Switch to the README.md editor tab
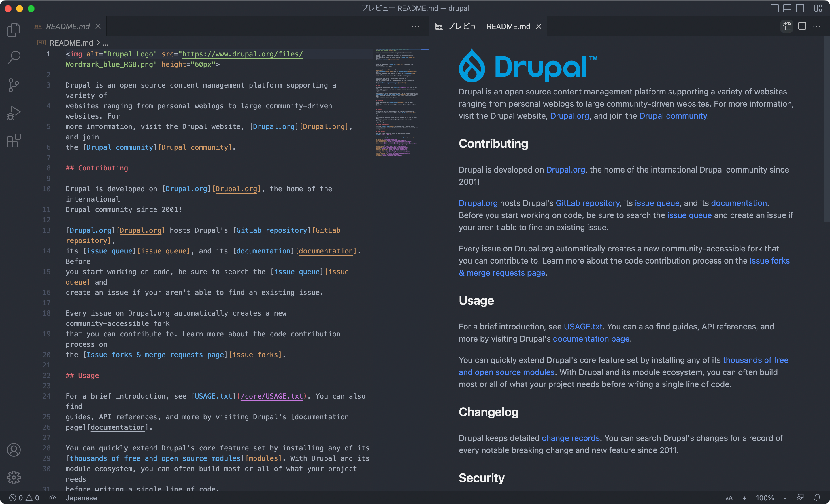830x504 pixels. (67, 26)
